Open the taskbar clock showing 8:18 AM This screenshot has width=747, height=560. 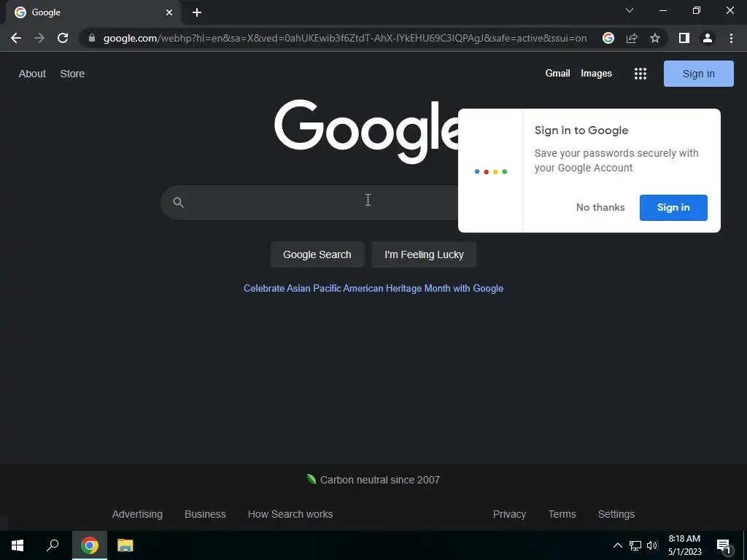(684, 545)
